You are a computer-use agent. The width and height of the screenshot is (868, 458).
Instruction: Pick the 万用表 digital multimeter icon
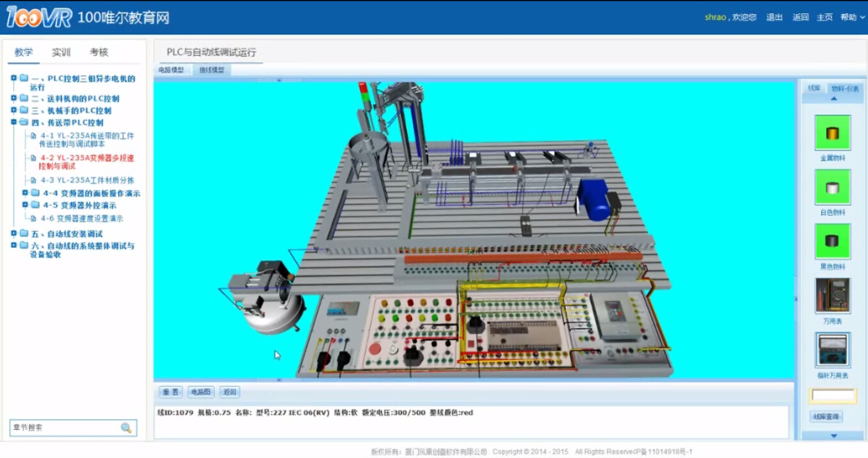point(832,295)
